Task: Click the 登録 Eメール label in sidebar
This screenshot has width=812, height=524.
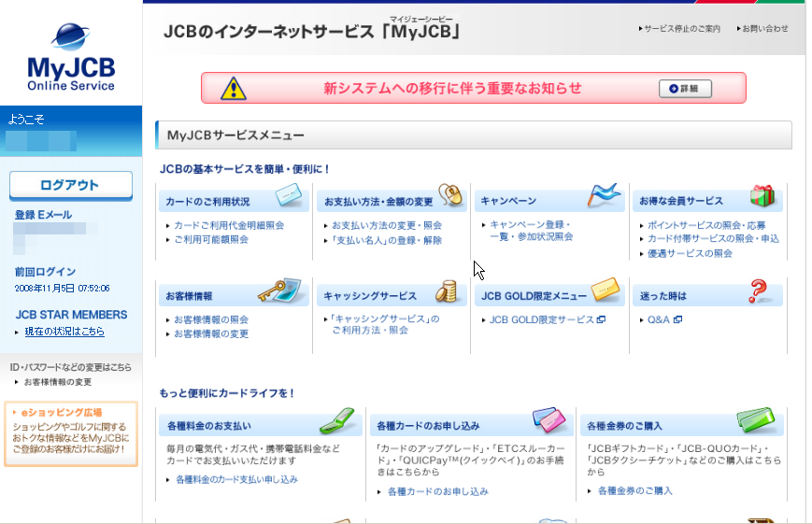Action: coord(44,215)
